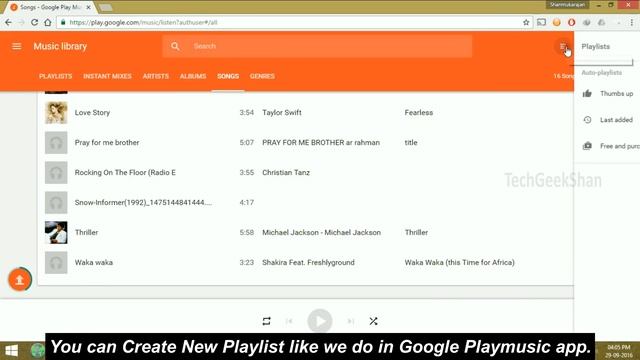Click the PRAY FOR ME BROTHER ar rahman artist
Screen dimensions: 640x360
321,142
